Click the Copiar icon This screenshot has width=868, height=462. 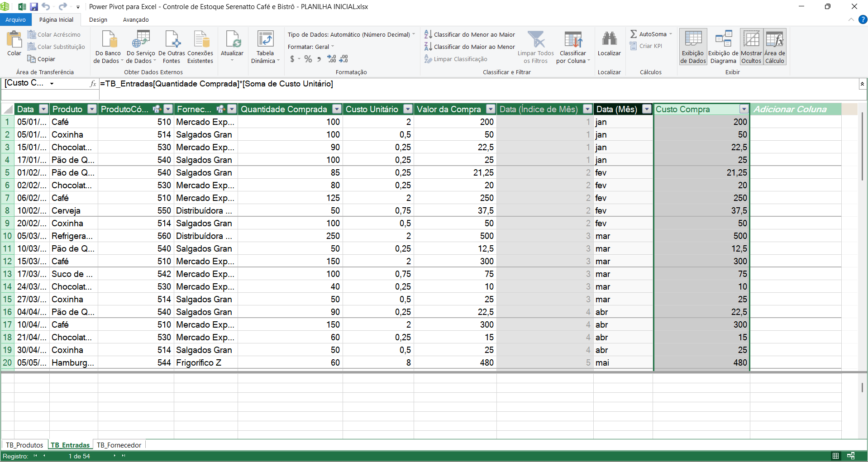coord(32,59)
